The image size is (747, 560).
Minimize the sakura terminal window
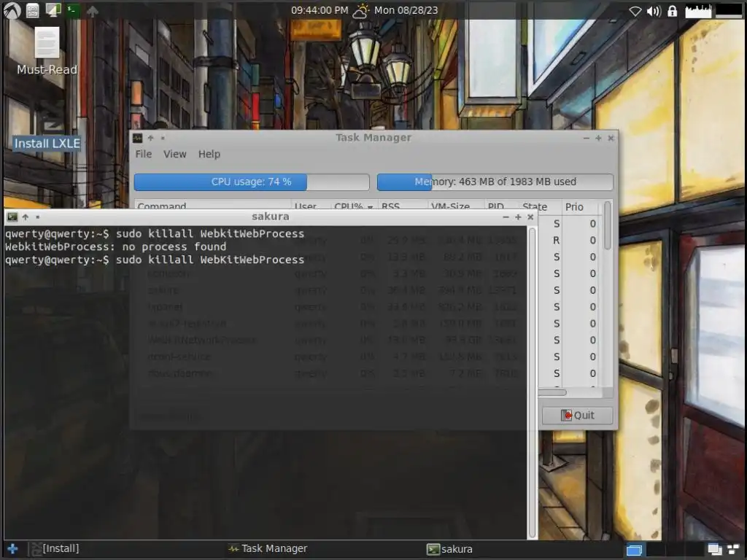click(x=506, y=217)
